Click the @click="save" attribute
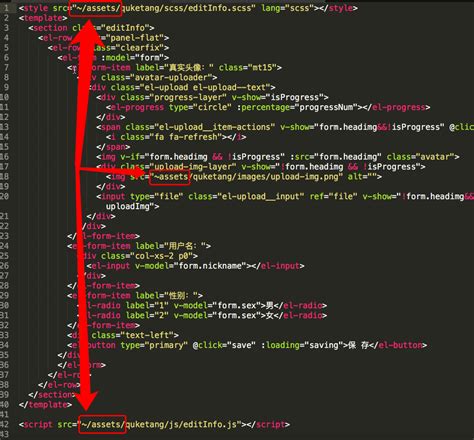 click(x=224, y=345)
